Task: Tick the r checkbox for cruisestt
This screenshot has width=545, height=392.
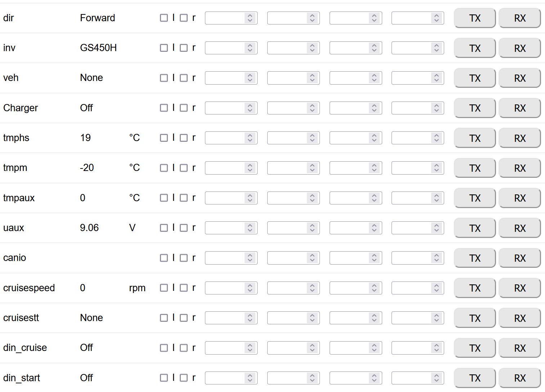Action: point(184,318)
